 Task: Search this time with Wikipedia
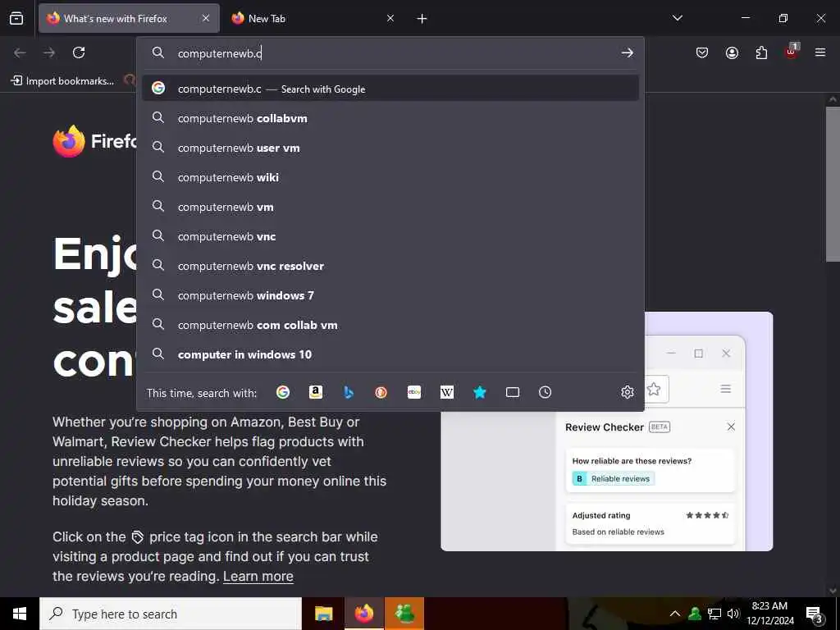(x=447, y=392)
